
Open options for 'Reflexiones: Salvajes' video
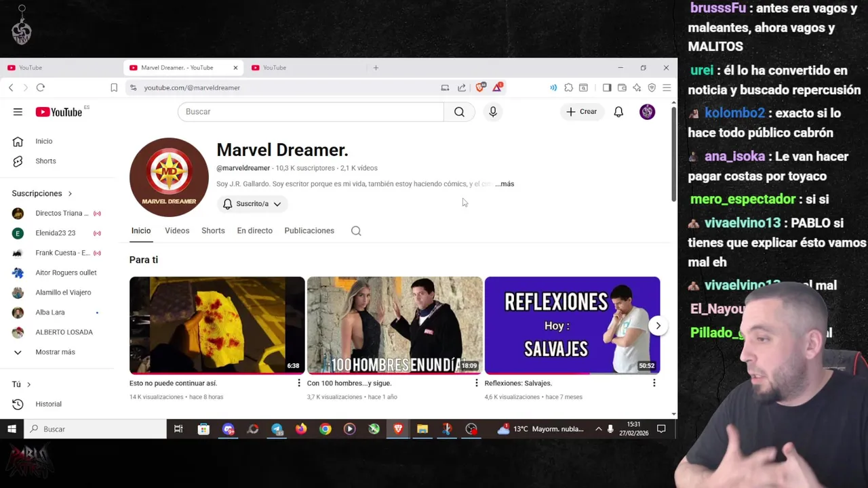point(654,384)
